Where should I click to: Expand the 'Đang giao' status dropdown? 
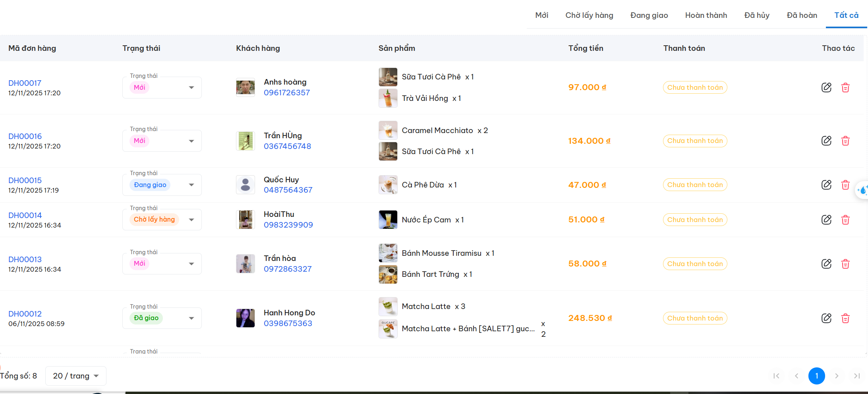191,185
